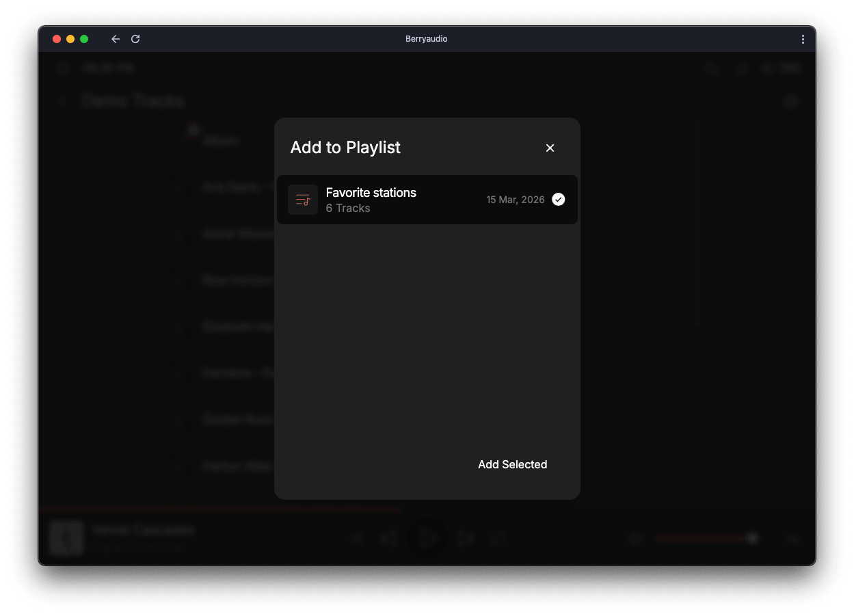Uncheck the Favorite stations selection checkmark
Viewport: 854px width, 616px height.
tap(559, 200)
